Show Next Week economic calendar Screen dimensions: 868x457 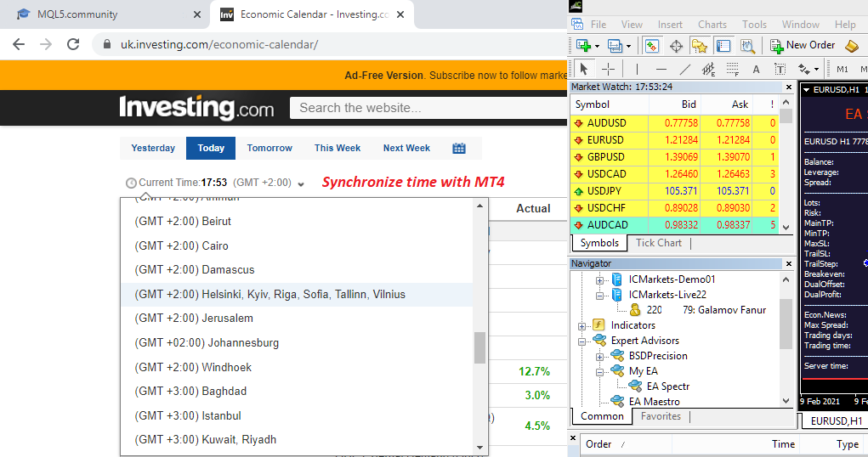[x=406, y=149]
